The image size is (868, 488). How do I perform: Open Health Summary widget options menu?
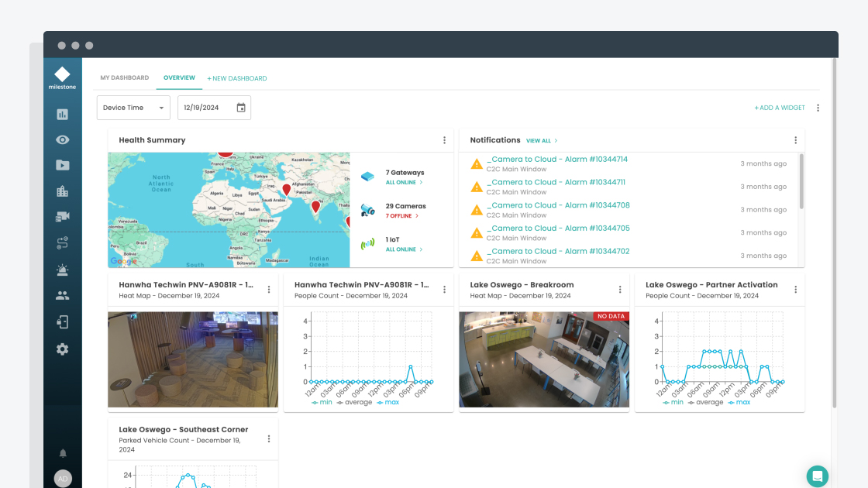coord(444,140)
